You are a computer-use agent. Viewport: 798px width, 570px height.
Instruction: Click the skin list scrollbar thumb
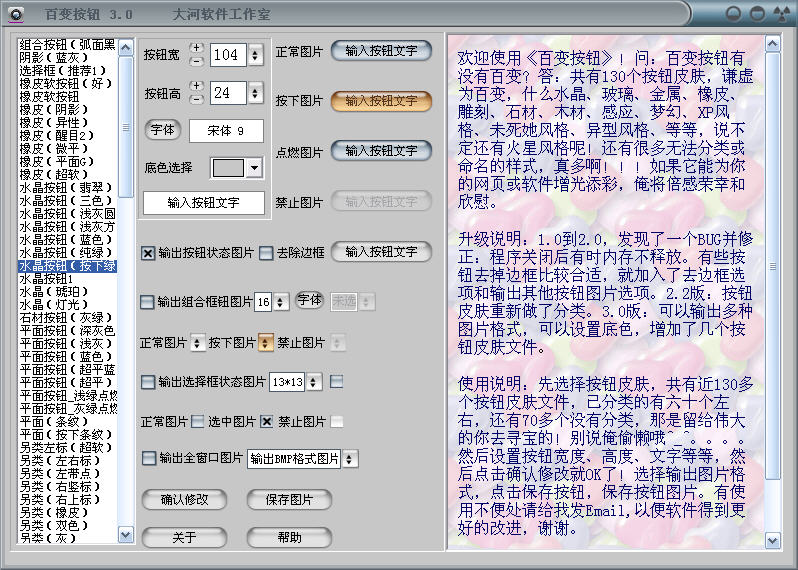[126, 127]
